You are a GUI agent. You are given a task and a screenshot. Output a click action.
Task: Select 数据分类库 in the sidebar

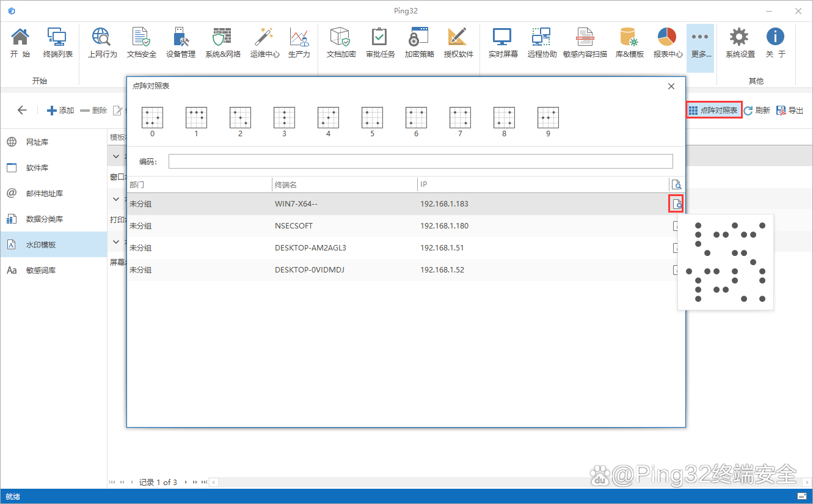(x=54, y=219)
